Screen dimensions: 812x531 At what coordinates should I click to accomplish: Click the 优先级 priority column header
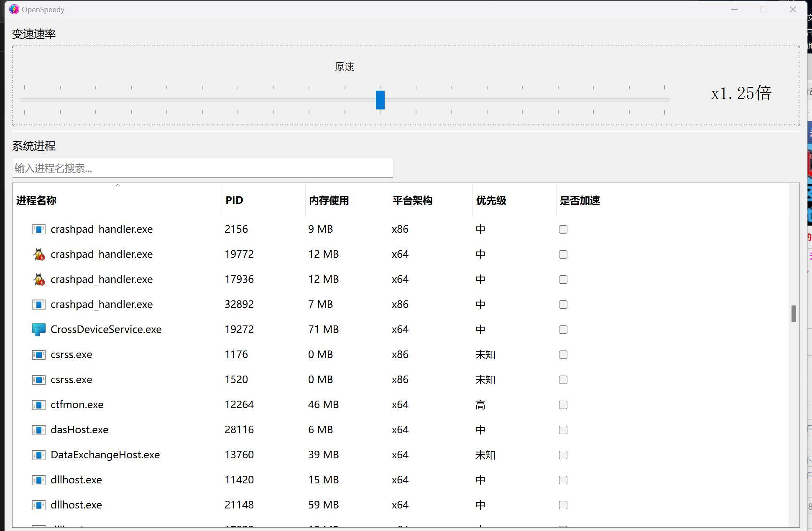(x=491, y=201)
